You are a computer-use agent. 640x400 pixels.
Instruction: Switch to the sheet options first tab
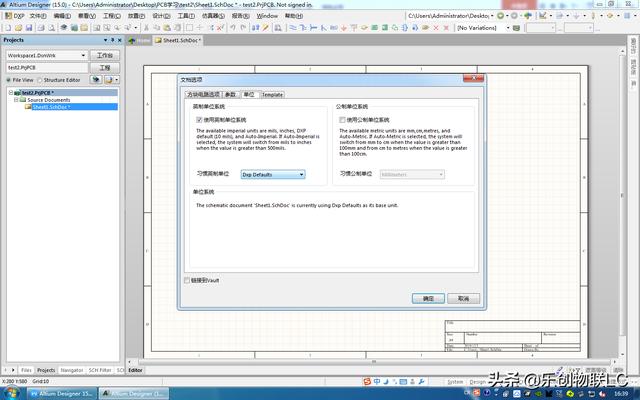click(x=203, y=95)
